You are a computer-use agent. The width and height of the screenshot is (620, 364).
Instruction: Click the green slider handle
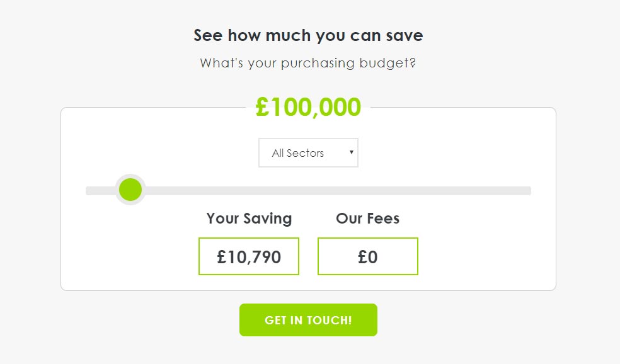[130, 190]
